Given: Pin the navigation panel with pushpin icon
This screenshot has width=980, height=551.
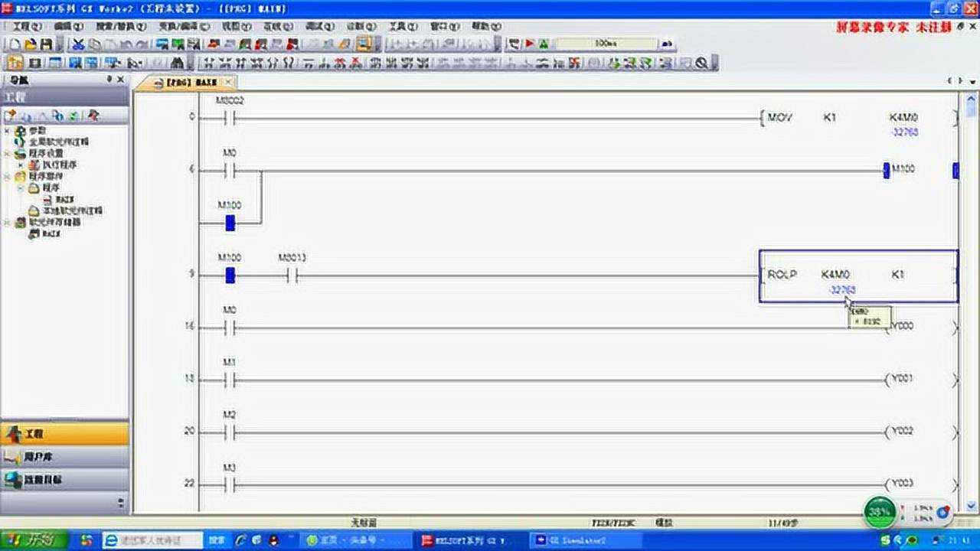Looking at the screenshot, I should 109,80.
